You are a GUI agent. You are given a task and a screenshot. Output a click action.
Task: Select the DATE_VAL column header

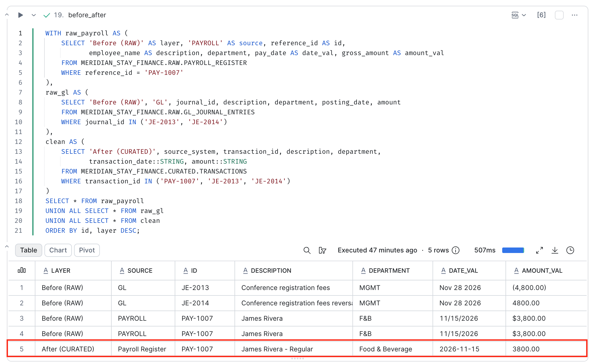[469, 271]
